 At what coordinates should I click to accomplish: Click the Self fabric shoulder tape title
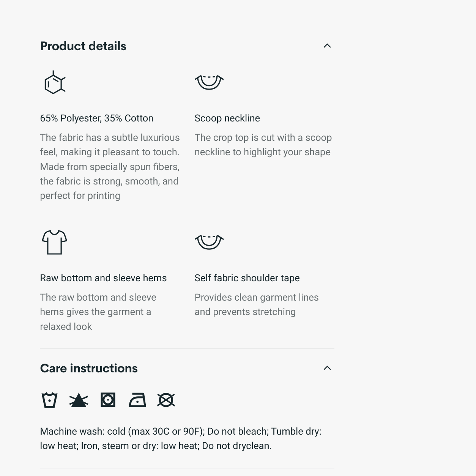click(247, 278)
